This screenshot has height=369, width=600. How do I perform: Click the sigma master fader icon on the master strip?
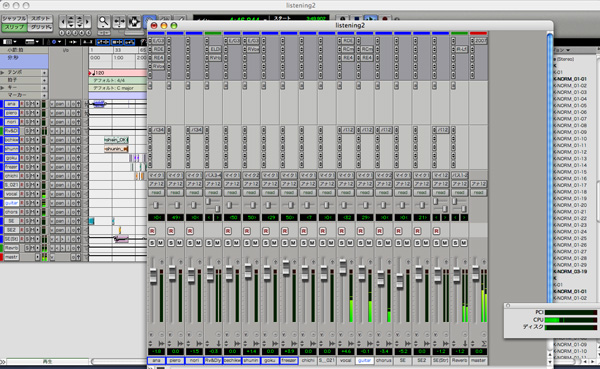click(484, 344)
